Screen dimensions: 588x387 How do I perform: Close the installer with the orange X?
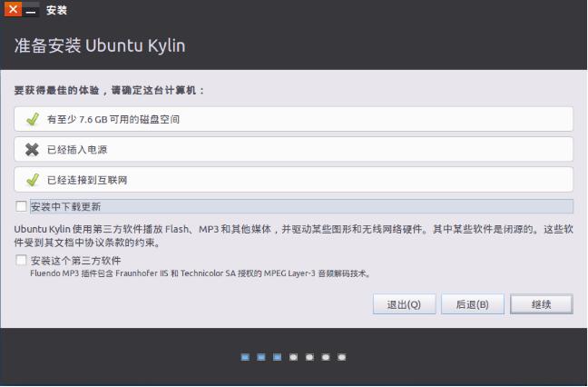tap(13, 9)
